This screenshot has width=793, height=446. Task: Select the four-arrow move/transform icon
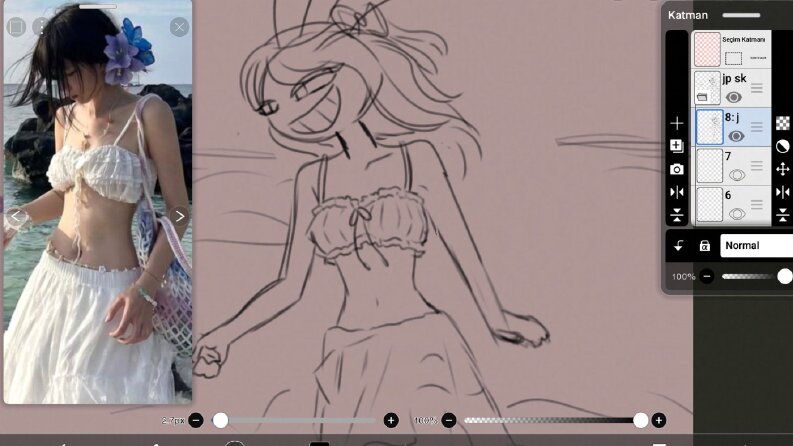pos(783,169)
